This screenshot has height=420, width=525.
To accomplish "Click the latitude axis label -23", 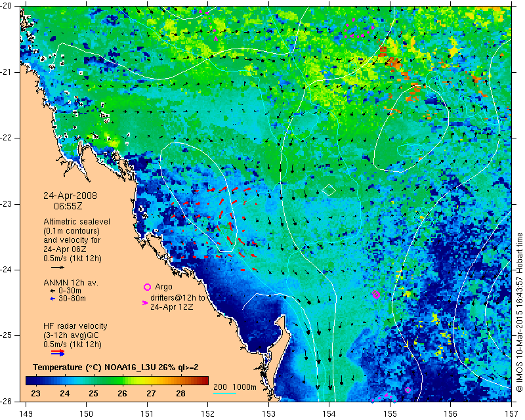I will (6, 204).
